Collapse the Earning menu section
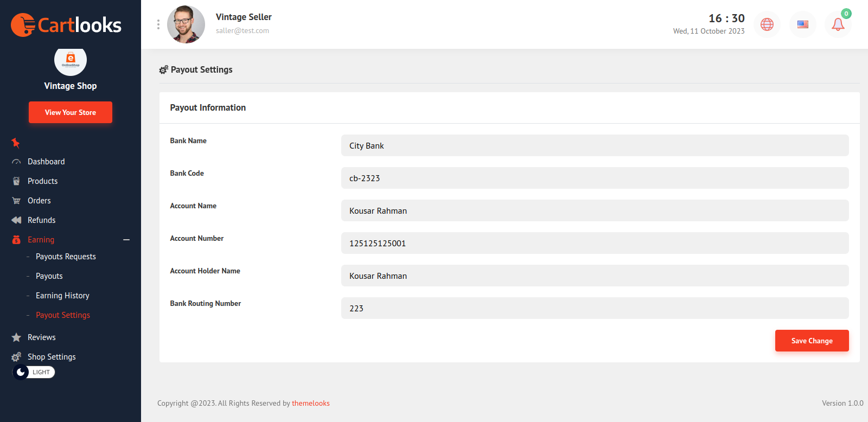 tap(126, 240)
